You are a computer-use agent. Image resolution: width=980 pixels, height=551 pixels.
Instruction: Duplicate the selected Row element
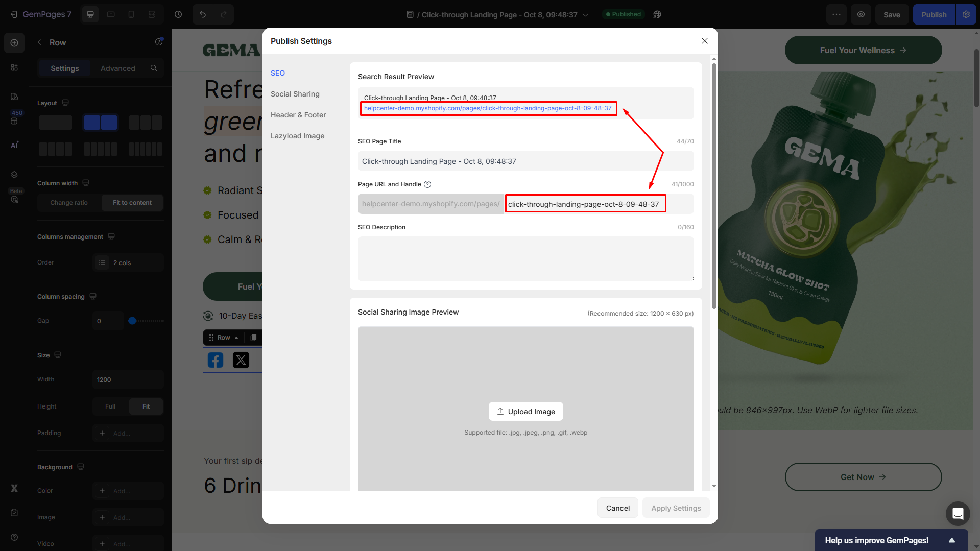(x=253, y=338)
